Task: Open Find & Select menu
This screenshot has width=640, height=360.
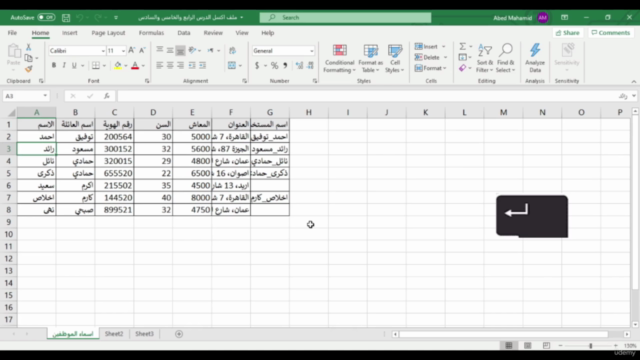Action: click(x=506, y=58)
